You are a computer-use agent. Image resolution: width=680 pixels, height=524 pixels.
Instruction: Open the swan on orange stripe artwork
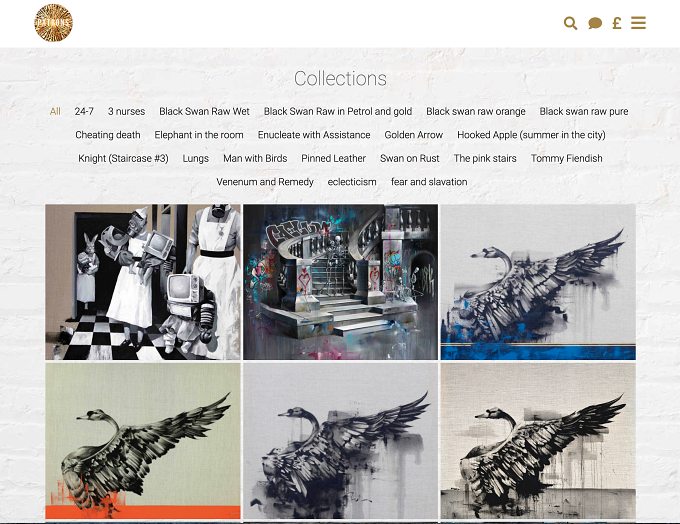(143, 441)
